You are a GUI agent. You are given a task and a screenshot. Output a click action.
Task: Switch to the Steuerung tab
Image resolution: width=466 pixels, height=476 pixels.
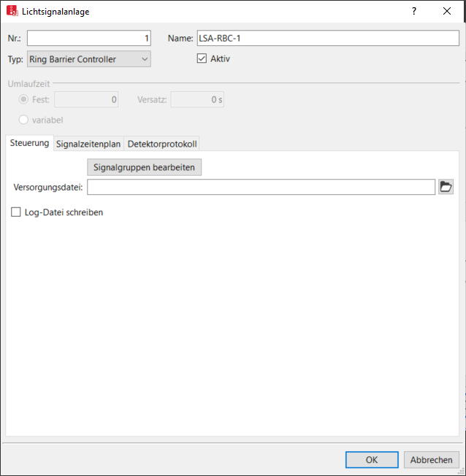[29, 143]
